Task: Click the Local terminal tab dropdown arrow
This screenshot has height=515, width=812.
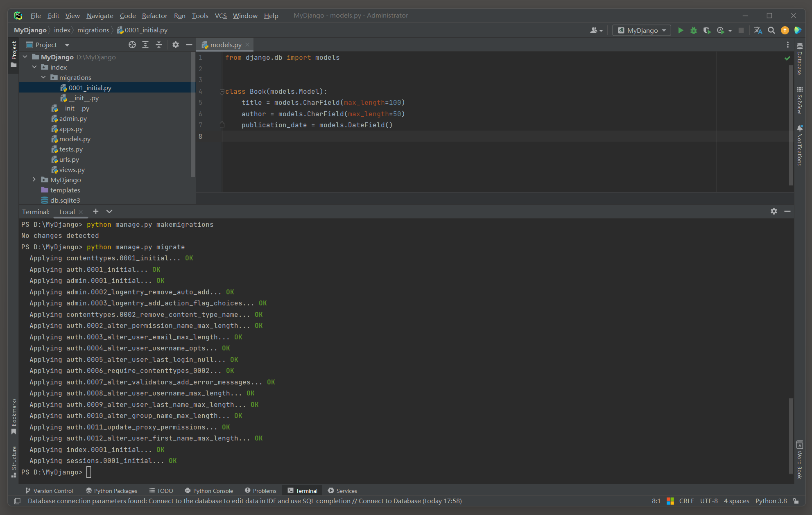Action: tap(110, 212)
